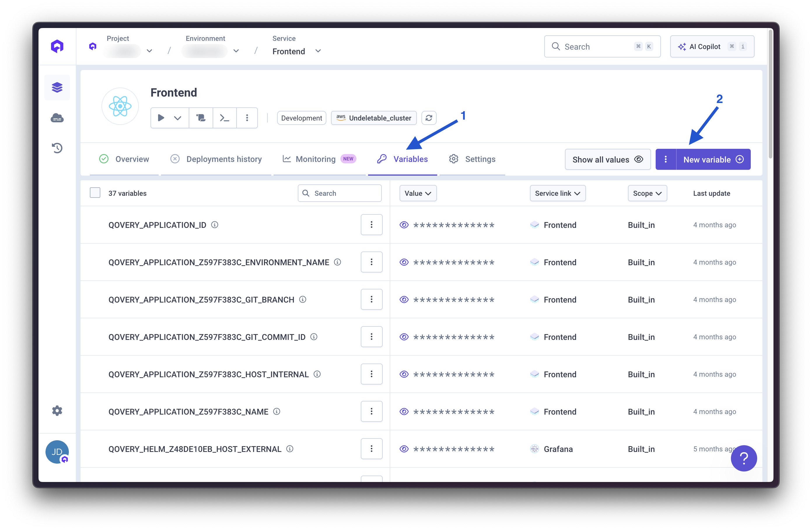The image size is (812, 531).
Task: Check the select-all variables checkbox
Action: point(95,193)
